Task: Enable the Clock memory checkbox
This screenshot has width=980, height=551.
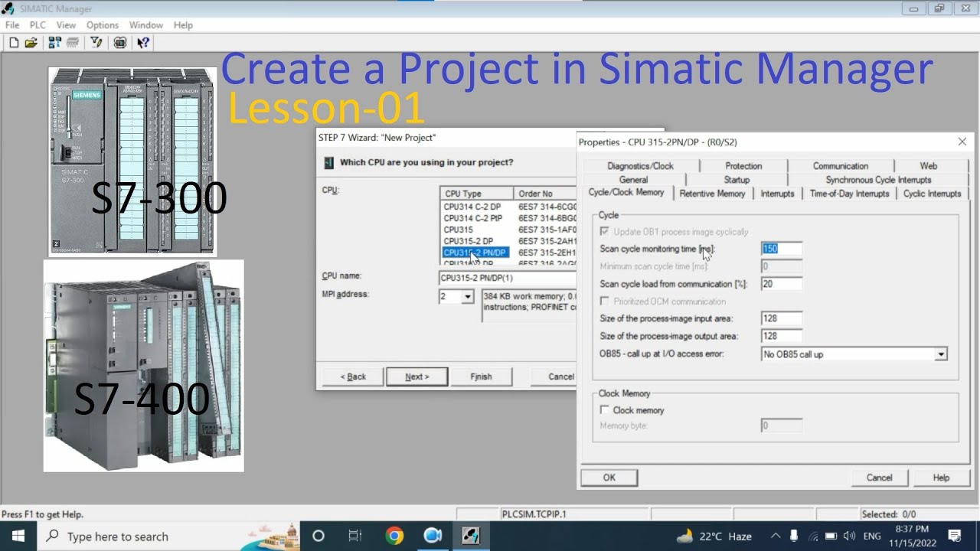Action: 605,410
